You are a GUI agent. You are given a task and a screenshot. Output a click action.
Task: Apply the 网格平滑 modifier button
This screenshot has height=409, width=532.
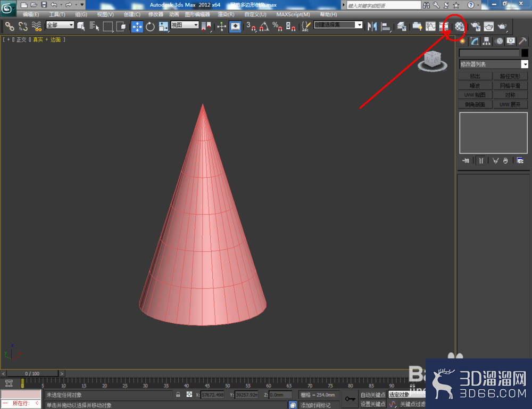510,86
